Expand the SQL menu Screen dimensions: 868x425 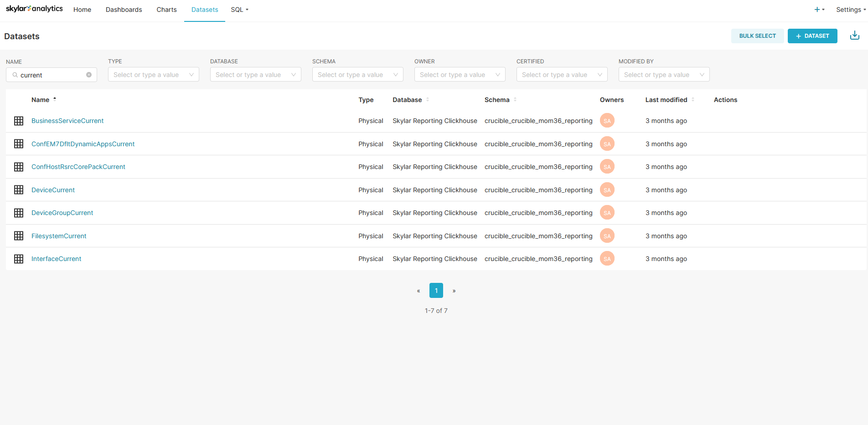pos(240,10)
